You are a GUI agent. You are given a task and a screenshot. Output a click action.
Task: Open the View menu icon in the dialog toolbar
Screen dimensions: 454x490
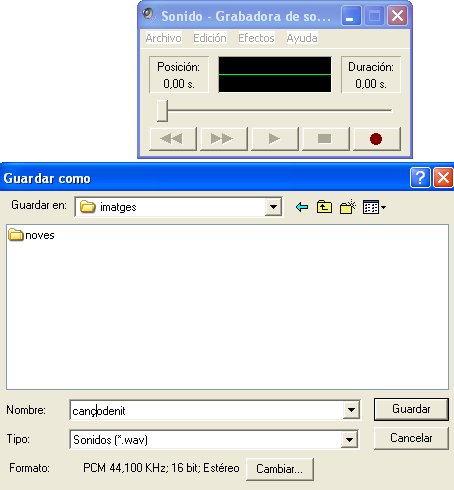pyautogui.click(x=374, y=207)
